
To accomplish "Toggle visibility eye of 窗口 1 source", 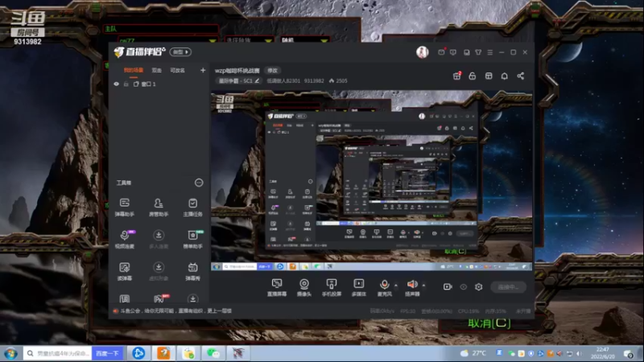I will coord(116,84).
